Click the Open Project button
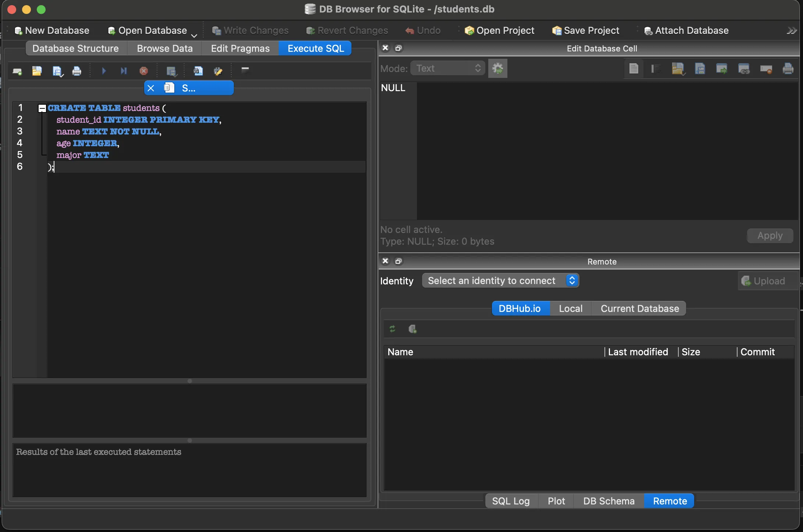This screenshot has width=803, height=532. (x=499, y=30)
